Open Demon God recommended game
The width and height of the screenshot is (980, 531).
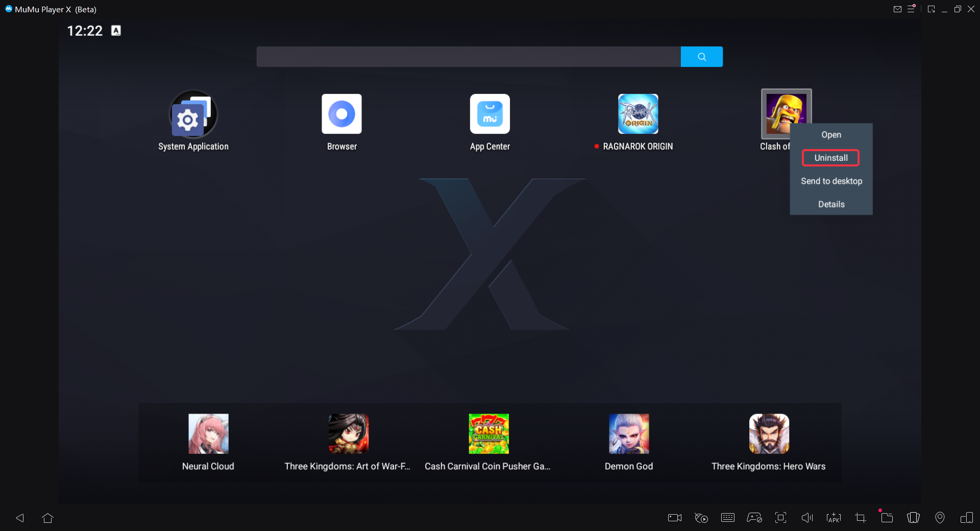click(629, 434)
